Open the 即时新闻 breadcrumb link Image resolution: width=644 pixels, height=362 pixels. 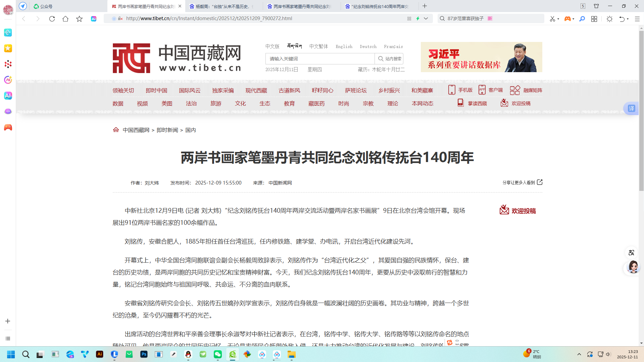[167, 130]
